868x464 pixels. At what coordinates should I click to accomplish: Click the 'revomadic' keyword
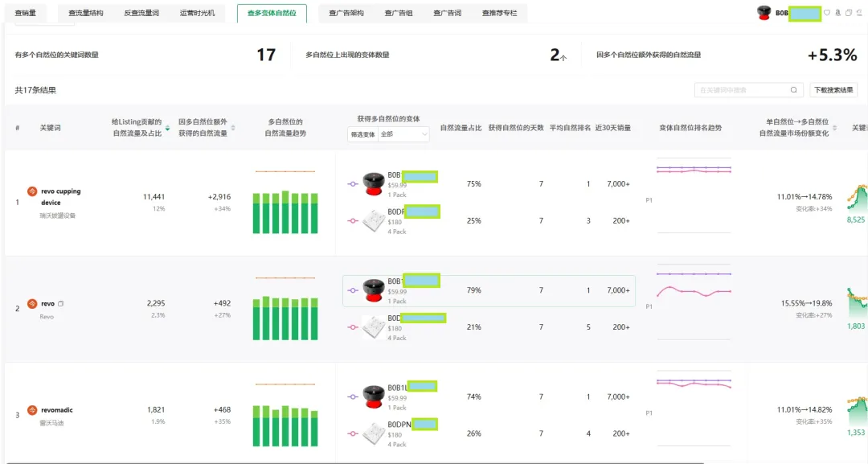click(x=57, y=410)
